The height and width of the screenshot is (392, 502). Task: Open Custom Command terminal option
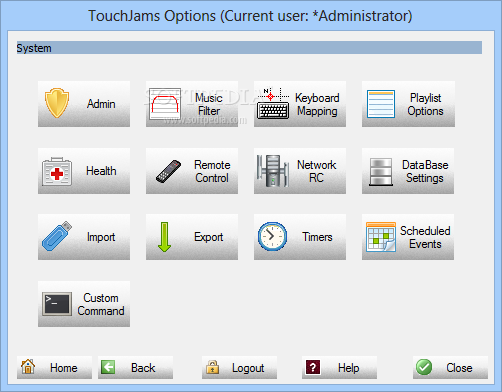(84, 304)
